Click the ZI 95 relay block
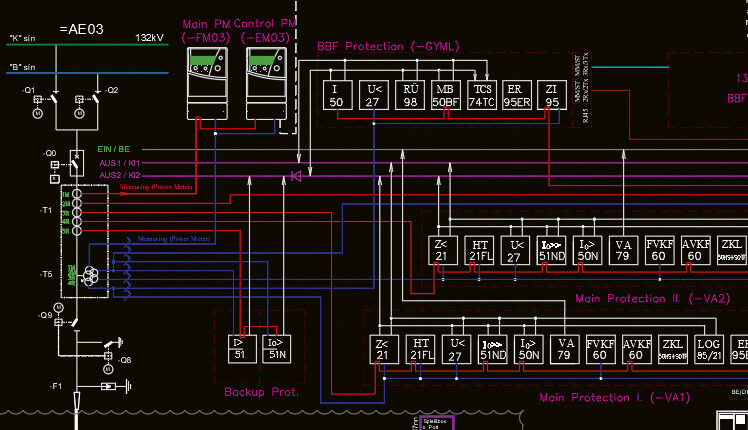The width and height of the screenshot is (748, 430). (552, 96)
